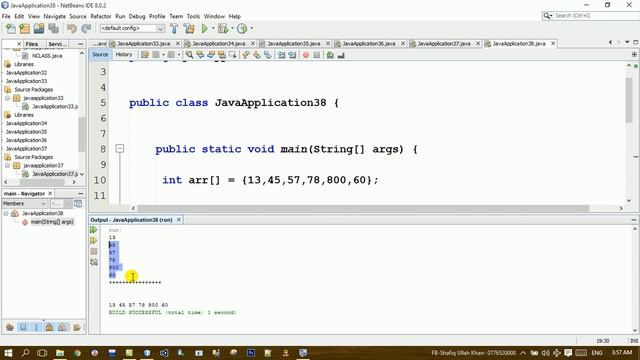This screenshot has width=640, height=360.
Task: Click the Undo arrow icon
Action: 72,29
